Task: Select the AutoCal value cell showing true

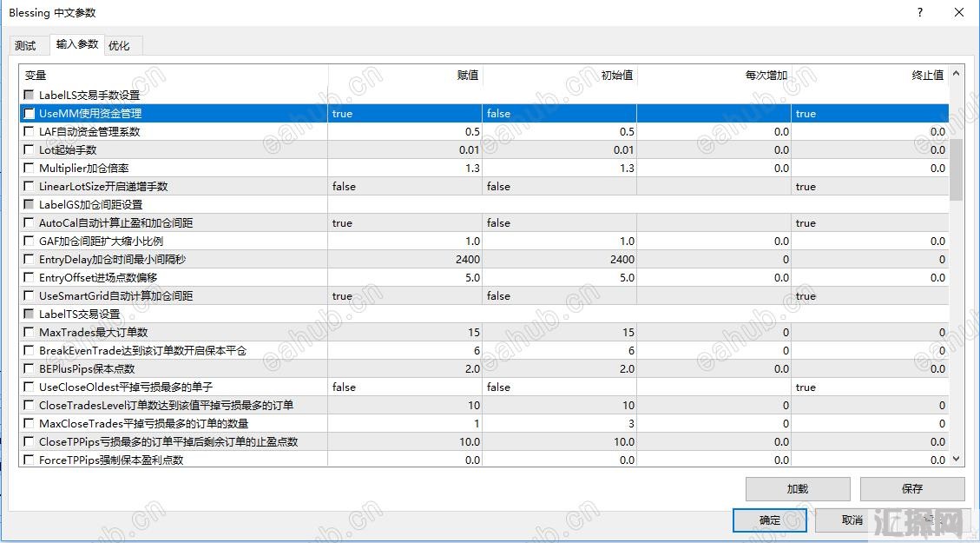Action: click(404, 223)
